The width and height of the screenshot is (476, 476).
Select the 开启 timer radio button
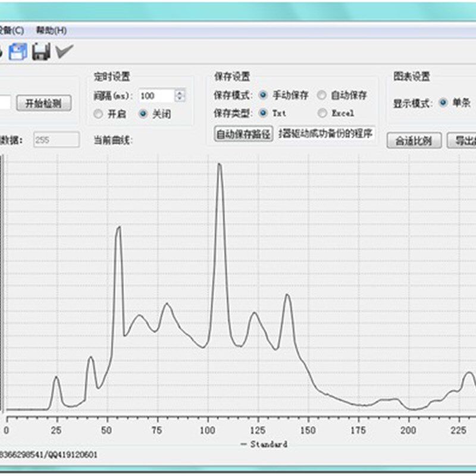[98, 114]
